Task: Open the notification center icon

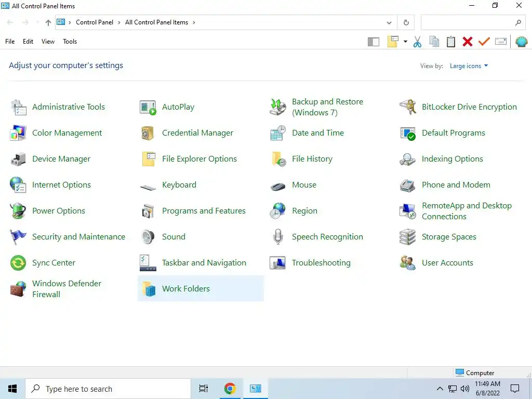Action: [x=515, y=389]
